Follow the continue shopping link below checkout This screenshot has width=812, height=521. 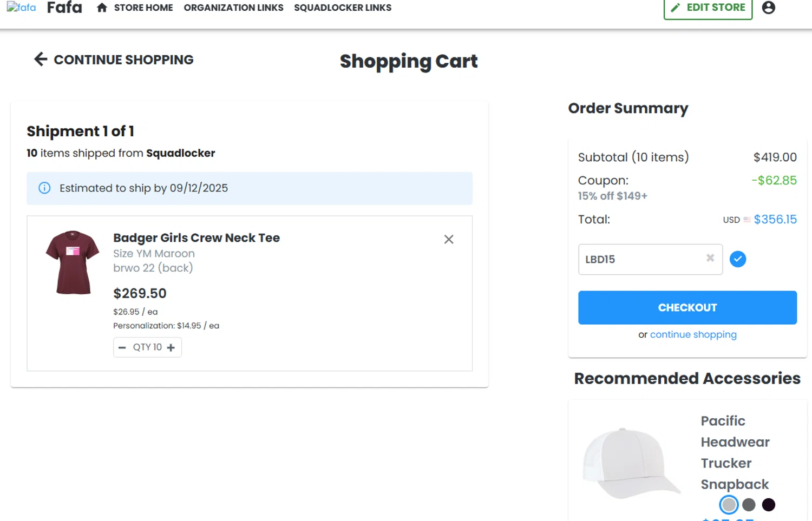point(693,334)
